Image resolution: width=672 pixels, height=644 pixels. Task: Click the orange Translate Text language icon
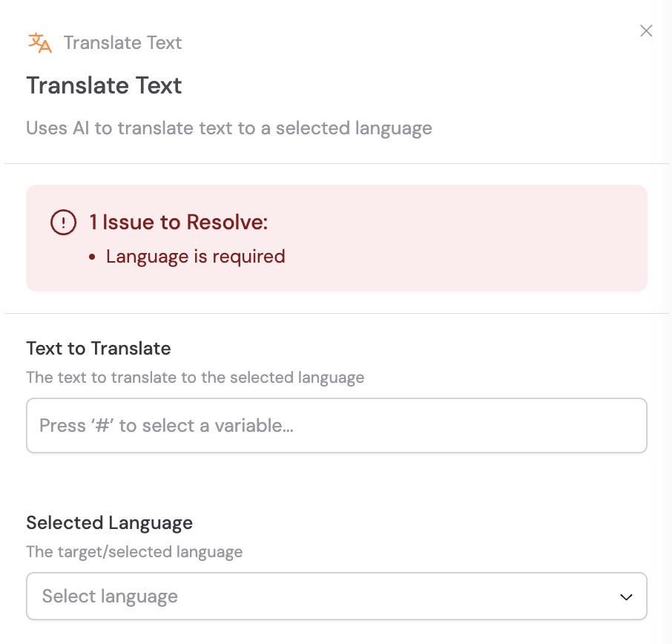click(40, 43)
